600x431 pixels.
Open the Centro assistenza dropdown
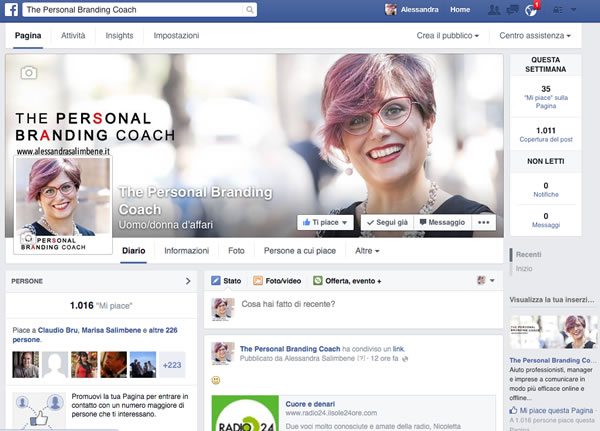[x=535, y=36]
